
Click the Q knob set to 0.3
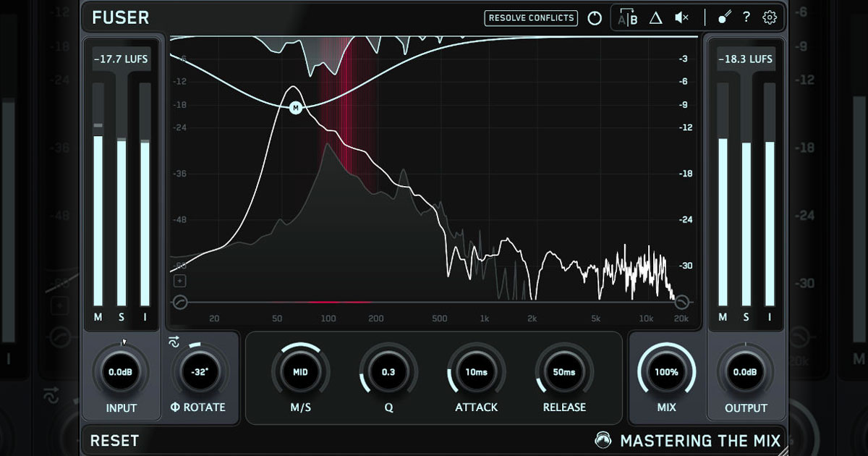[x=388, y=373]
